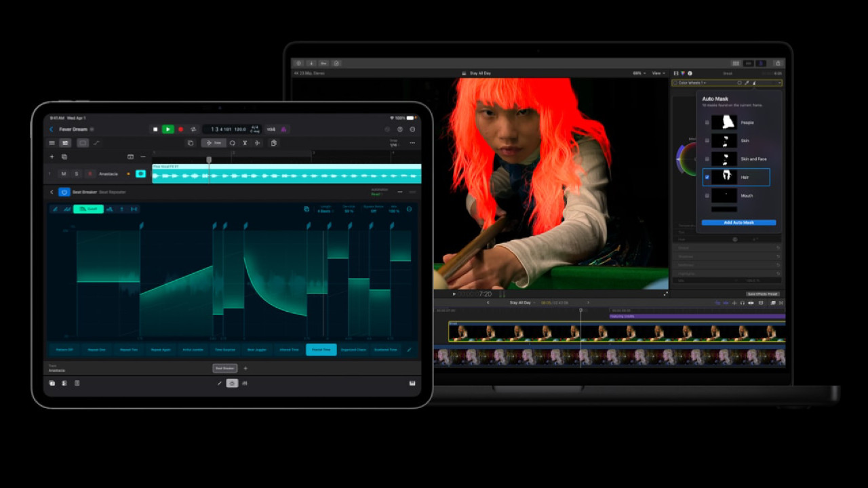Open the Color Wheels 1 dropdown
The width and height of the screenshot is (868, 488).
click(x=691, y=83)
